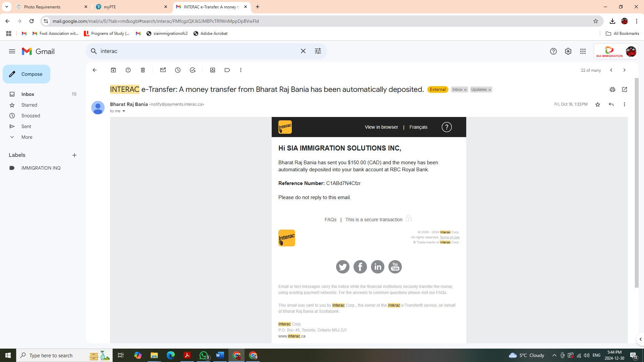Open the All Bookmarks folder
The image size is (644, 362).
(623, 34)
